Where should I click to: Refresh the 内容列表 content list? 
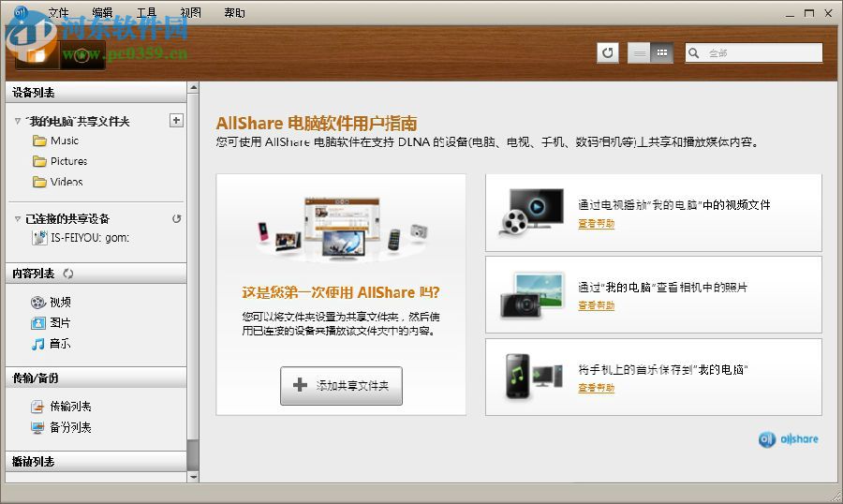(67, 274)
